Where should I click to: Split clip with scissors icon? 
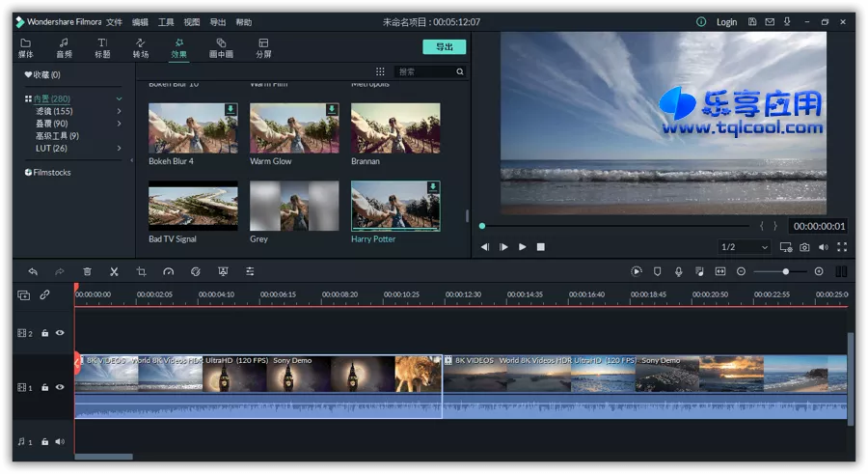(114, 271)
